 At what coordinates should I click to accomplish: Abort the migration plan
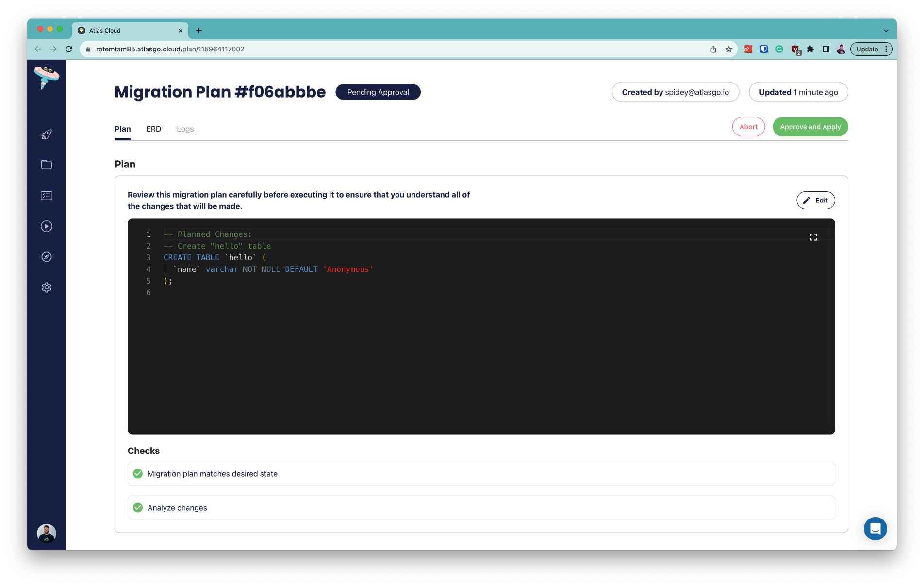(748, 126)
